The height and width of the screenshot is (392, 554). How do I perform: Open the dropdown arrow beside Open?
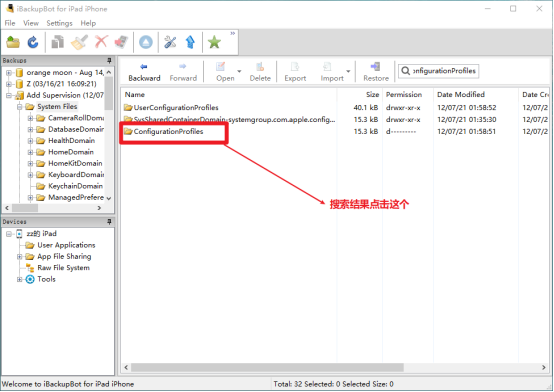pyautogui.click(x=239, y=71)
